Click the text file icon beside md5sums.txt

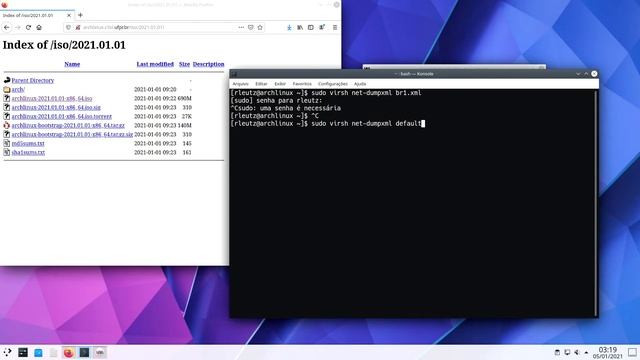7,143
